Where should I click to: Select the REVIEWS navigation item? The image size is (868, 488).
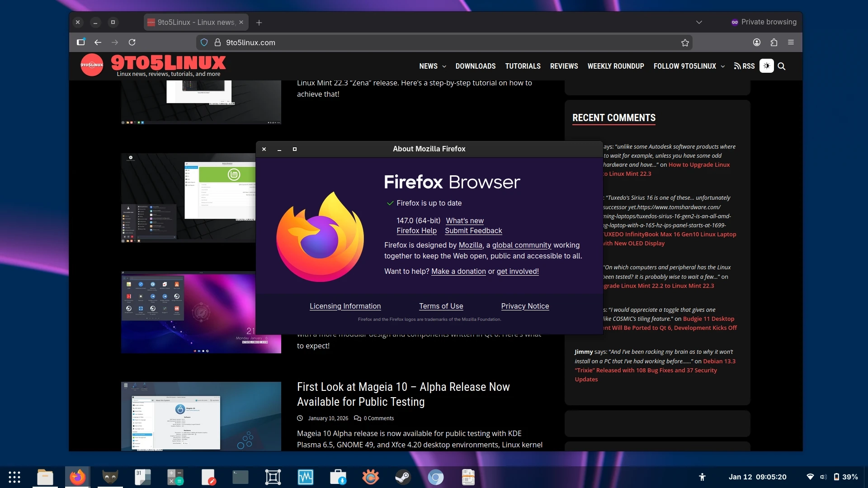point(564,66)
